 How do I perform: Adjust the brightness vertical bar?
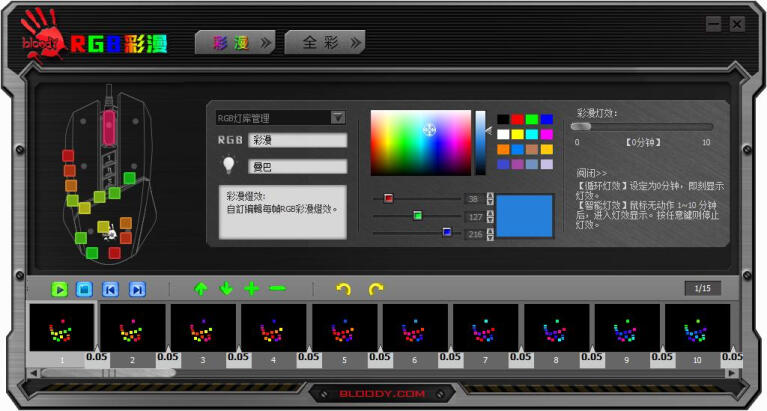coord(481,143)
